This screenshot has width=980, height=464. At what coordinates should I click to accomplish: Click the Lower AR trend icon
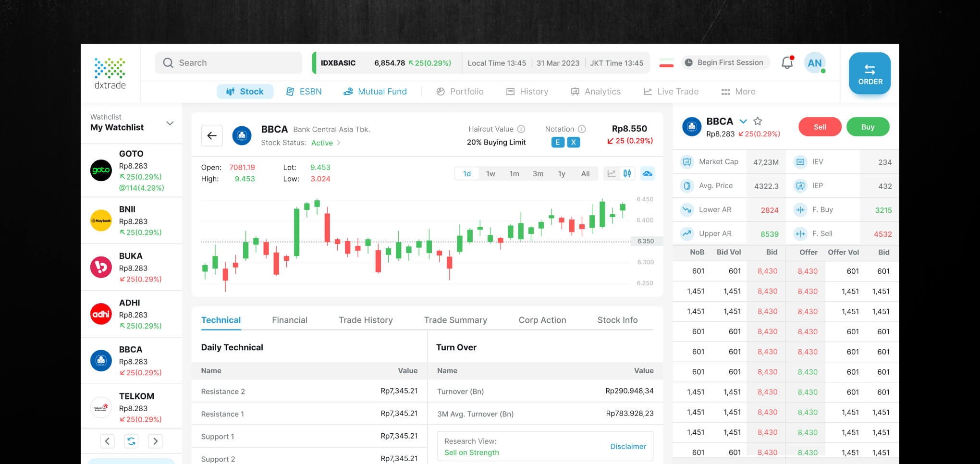[687, 210]
